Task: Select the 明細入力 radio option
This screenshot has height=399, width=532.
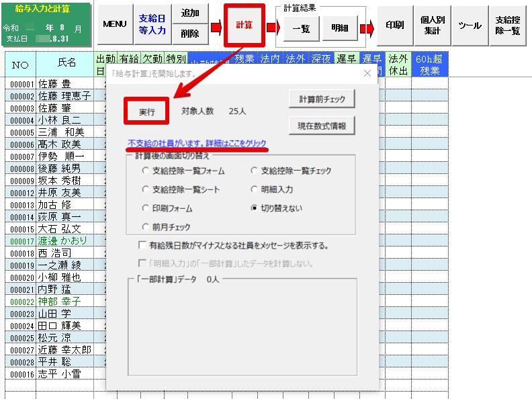Action: [x=255, y=189]
